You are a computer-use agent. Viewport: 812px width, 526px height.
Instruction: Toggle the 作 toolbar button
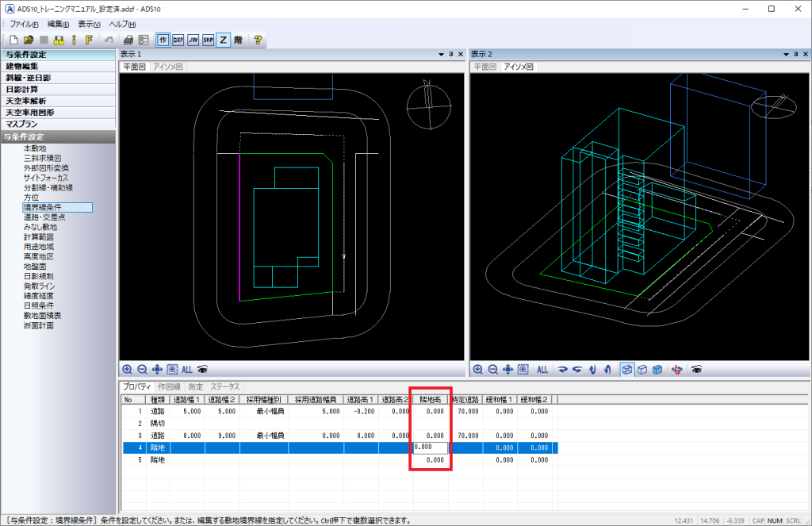click(x=163, y=40)
